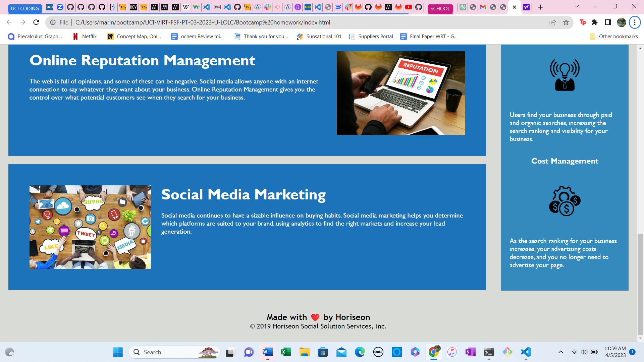This screenshot has height=362, width=644.
Task: Open Microsoft Word from taskbar
Action: click(x=267, y=352)
